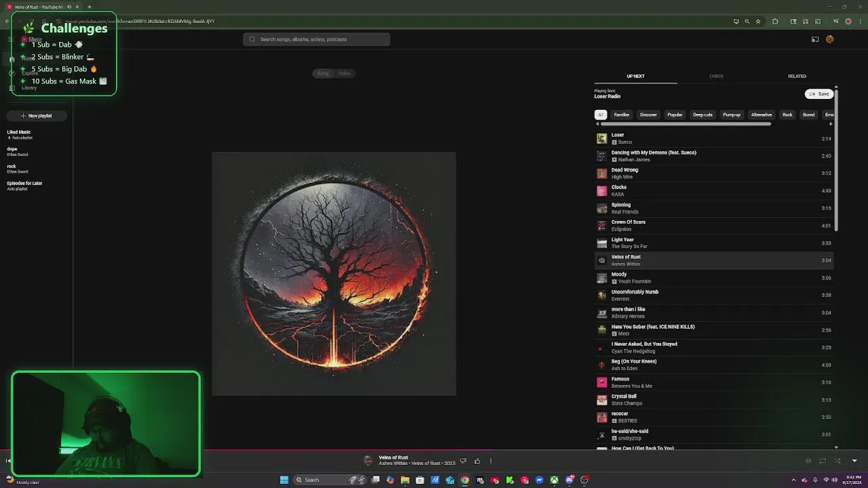Image resolution: width=868 pixels, height=488 pixels.
Task: Save the Loser Radio queue
Action: click(x=819, y=94)
